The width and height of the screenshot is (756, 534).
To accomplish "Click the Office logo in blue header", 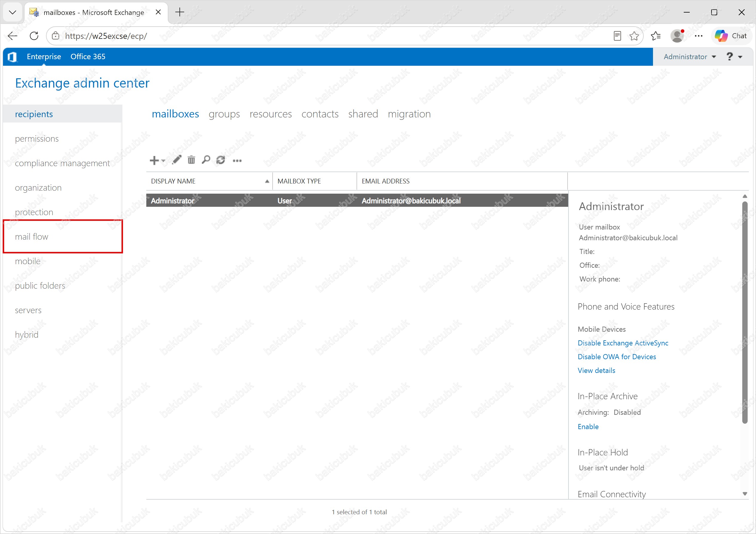I will [x=12, y=57].
